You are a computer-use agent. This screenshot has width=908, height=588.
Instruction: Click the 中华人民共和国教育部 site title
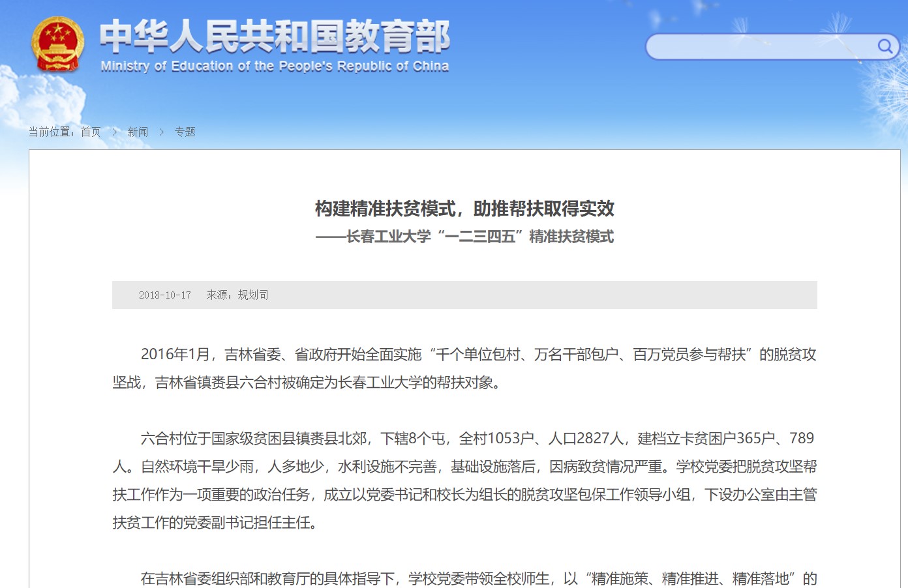pyautogui.click(x=274, y=36)
